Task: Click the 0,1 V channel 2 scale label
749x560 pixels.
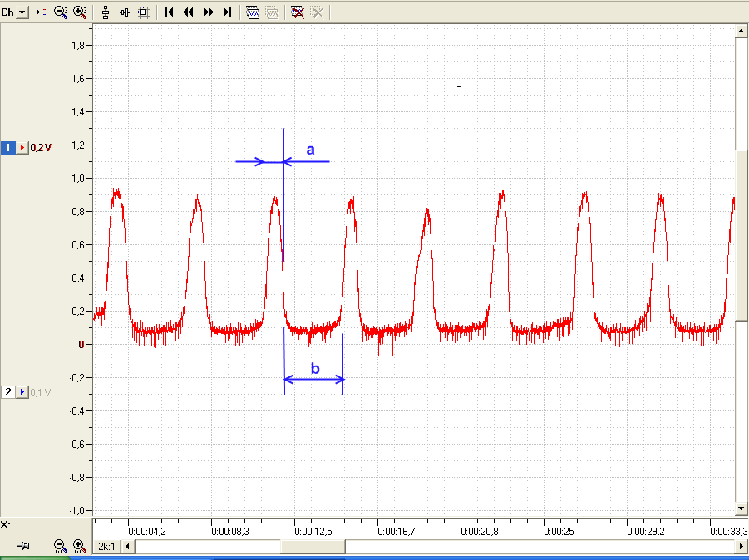Action: click(x=41, y=392)
